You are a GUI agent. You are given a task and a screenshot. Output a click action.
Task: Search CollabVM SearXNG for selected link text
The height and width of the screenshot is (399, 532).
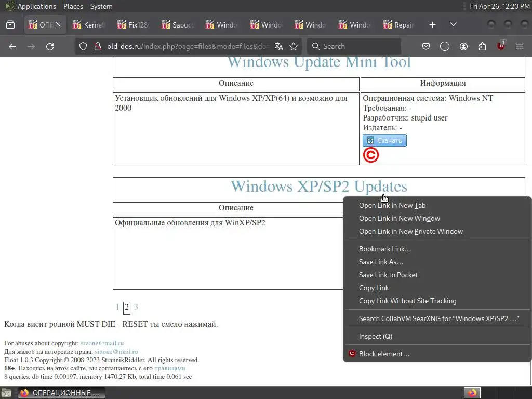[437, 318]
